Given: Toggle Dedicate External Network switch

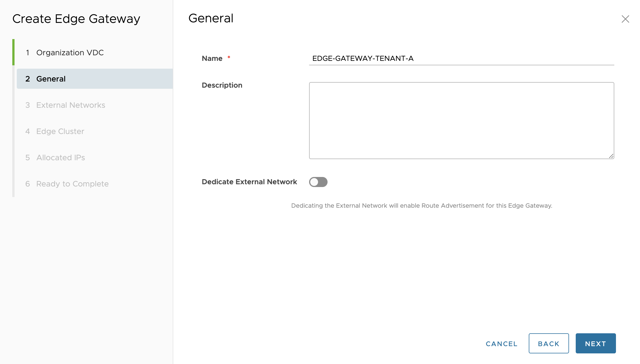Looking at the screenshot, I should [318, 182].
